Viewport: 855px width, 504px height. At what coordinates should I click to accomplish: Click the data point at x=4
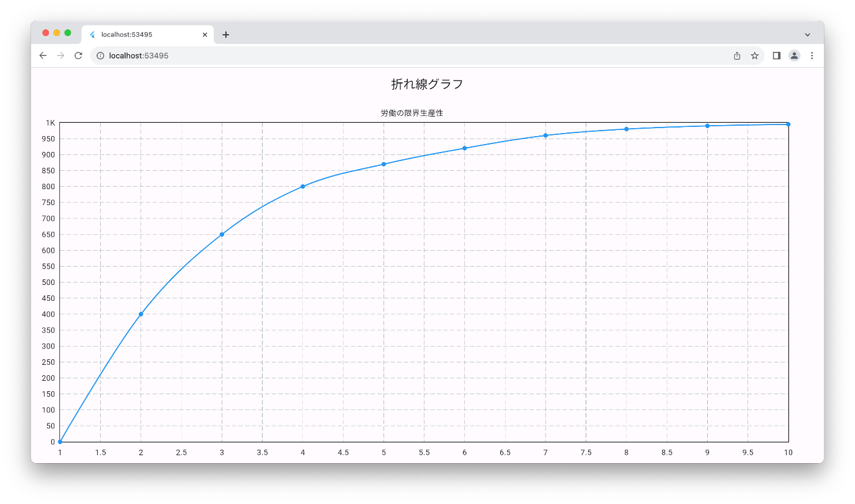(303, 186)
